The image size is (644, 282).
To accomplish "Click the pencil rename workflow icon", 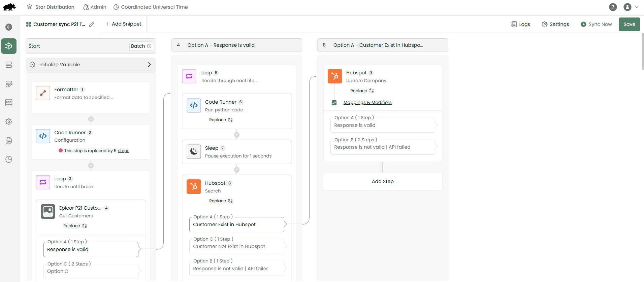I will (x=92, y=24).
